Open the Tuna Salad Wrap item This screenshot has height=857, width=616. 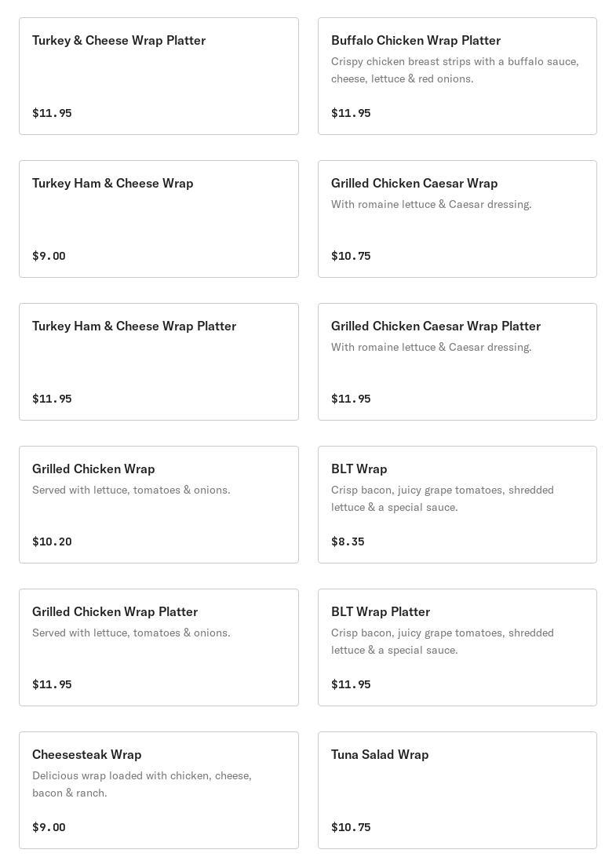click(x=457, y=790)
